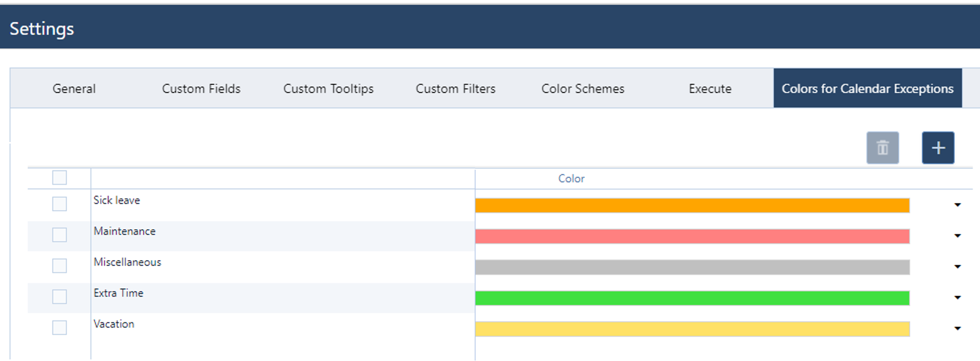Switch to the General tab
This screenshot has height=361, width=980.
click(74, 88)
